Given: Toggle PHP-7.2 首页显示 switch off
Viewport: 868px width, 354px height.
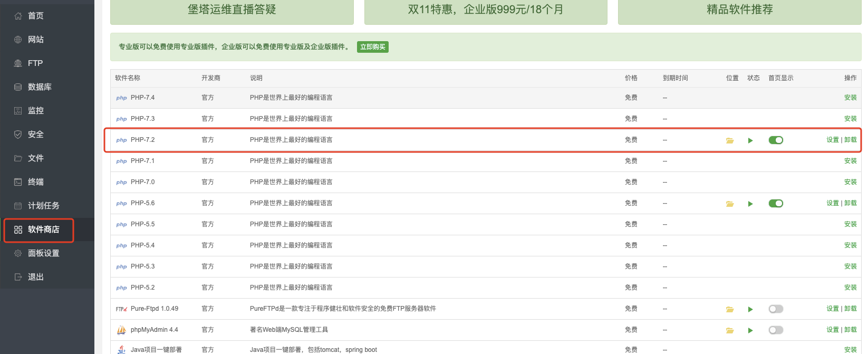Looking at the screenshot, I should pyautogui.click(x=776, y=140).
